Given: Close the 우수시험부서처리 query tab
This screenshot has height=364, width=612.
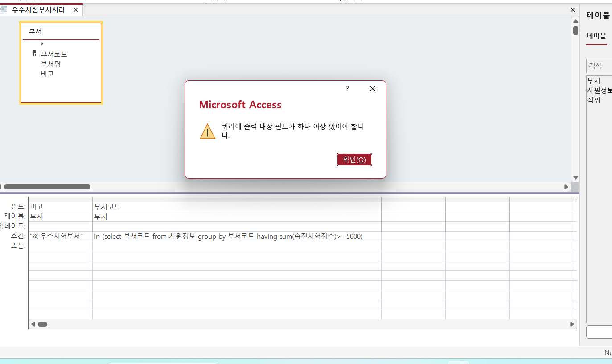Looking at the screenshot, I should [75, 10].
